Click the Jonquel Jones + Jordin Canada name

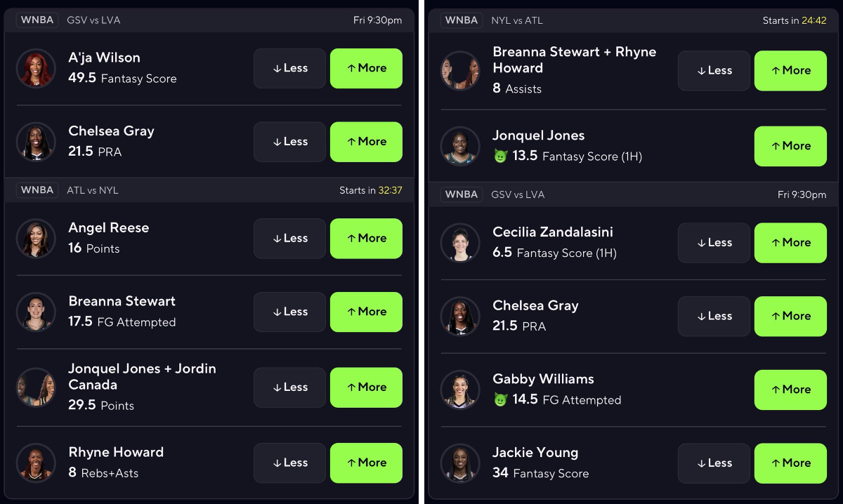click(x=142, y=376)
